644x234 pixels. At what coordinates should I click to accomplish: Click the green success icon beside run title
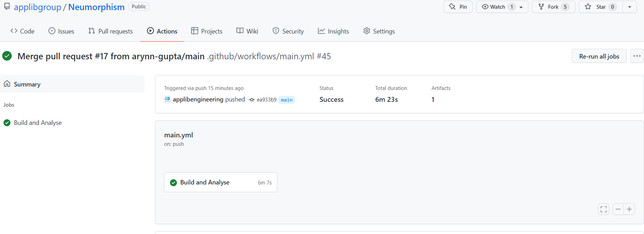[x=7, y=56]
